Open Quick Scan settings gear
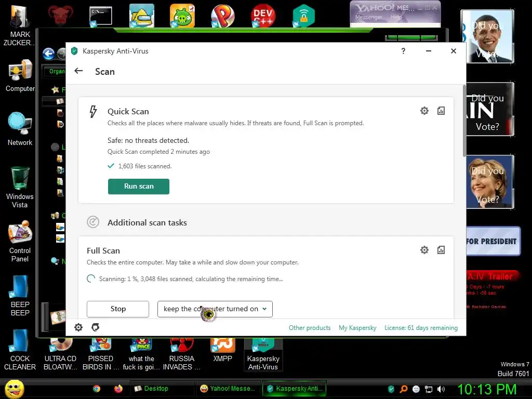This screenshot has height=399, width=532. (424, 111)
